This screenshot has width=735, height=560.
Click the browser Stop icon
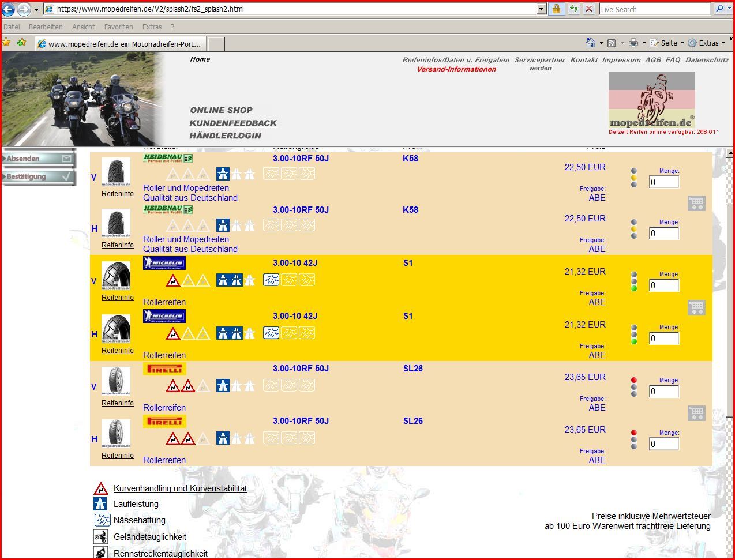pyautogui.click(x=588, y=9)
